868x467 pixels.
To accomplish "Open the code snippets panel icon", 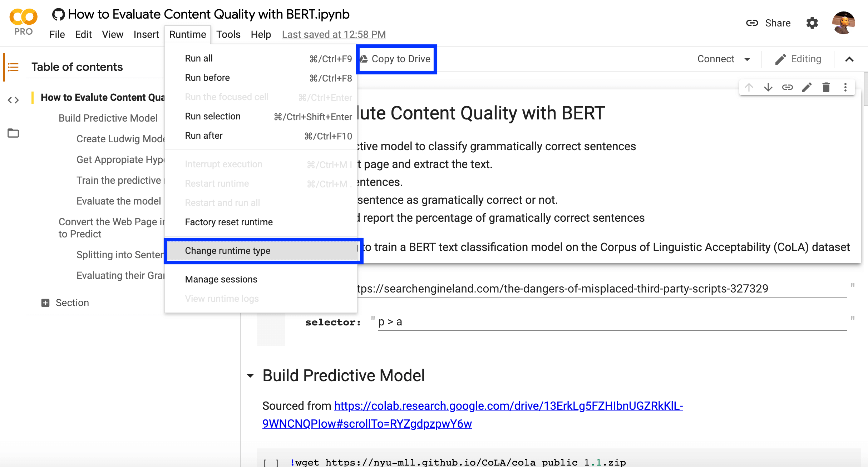I will (x=13, y=100).
